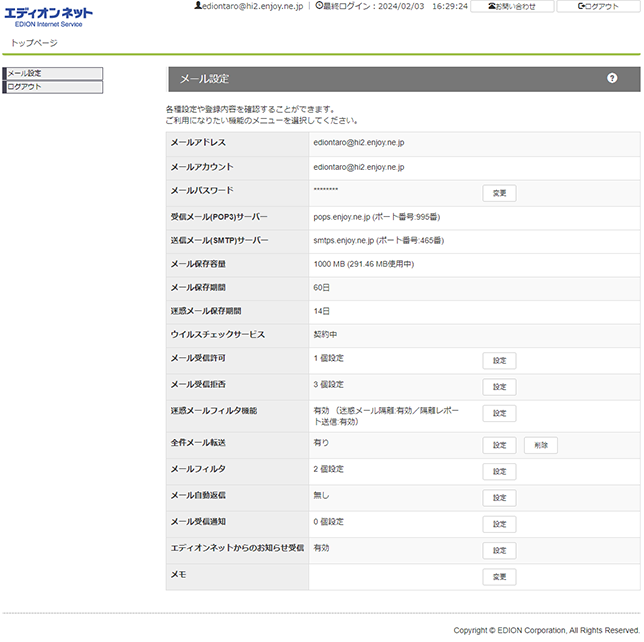Open 設定 for メール自動返信
This screenshot has width=644, height=642.
coord(499,498)
